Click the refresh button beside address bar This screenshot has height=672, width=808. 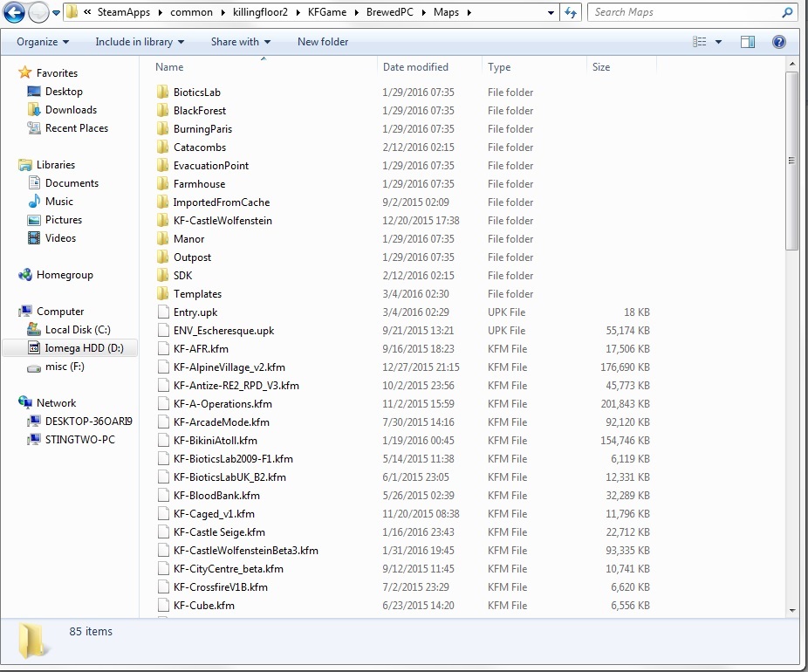click(571, 13)
